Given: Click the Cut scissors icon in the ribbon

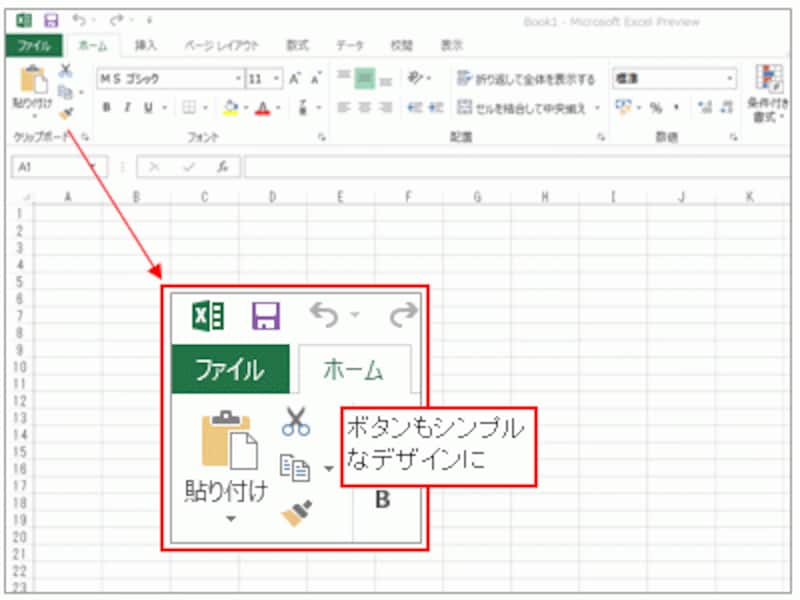Looking at the screenshot, I should click(65, 70).
